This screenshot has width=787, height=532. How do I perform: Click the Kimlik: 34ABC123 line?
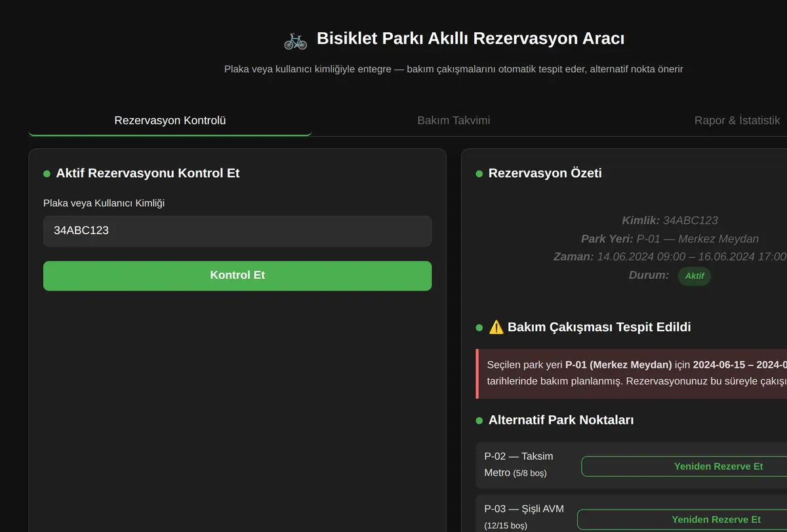(670, 220)
